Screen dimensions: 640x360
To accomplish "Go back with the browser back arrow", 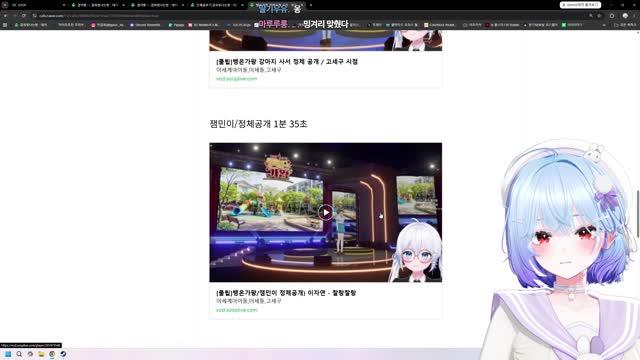I will point(5,16).
